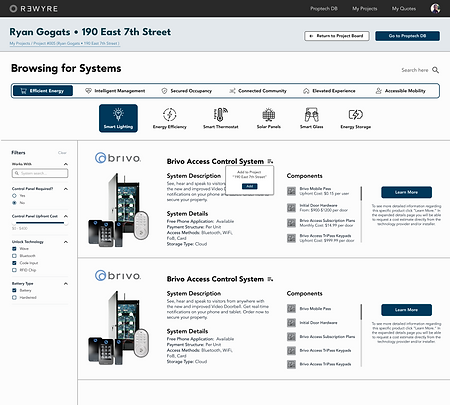This screenshot has width=450, height=405.
Task: Click Add in the Add to Project popup
Action: (x=250, y=186)
